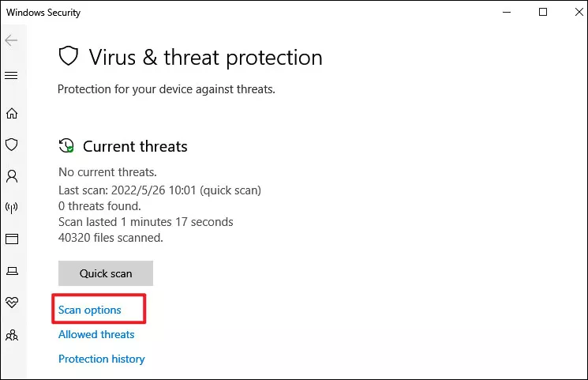Click the large shield icon beside page title
The height and width of the screenshot is (380, 588).
pos(69,56)
